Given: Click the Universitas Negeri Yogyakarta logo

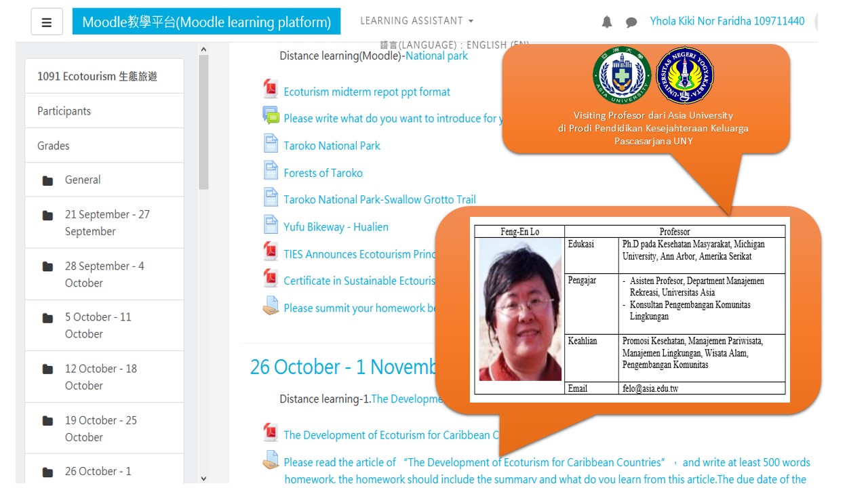Looking at the screenshot, I should 685,75.
